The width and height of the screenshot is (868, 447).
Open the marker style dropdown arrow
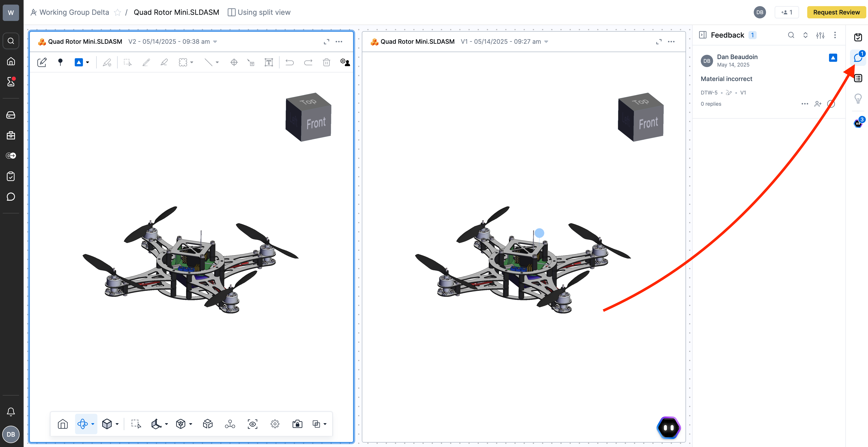[x=88, y=62]
